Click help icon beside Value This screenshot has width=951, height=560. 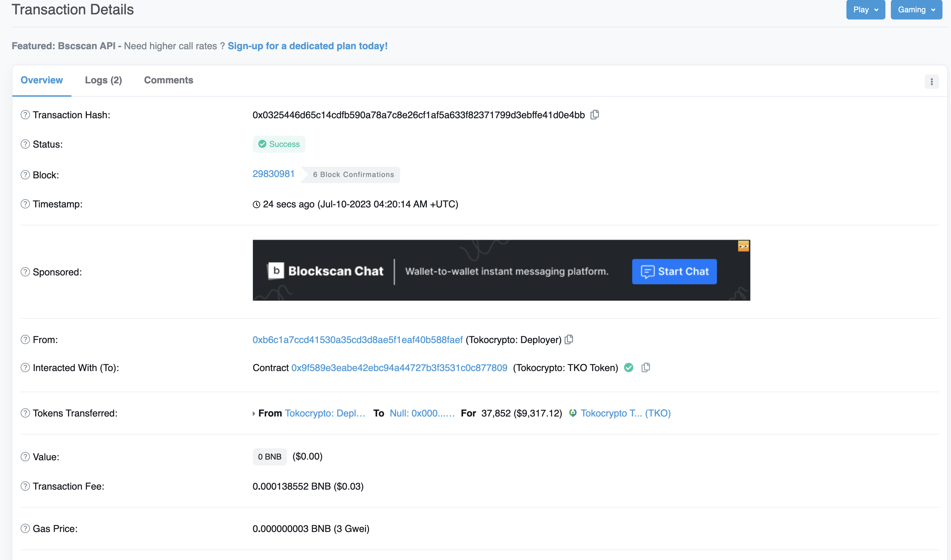[25, 456]
